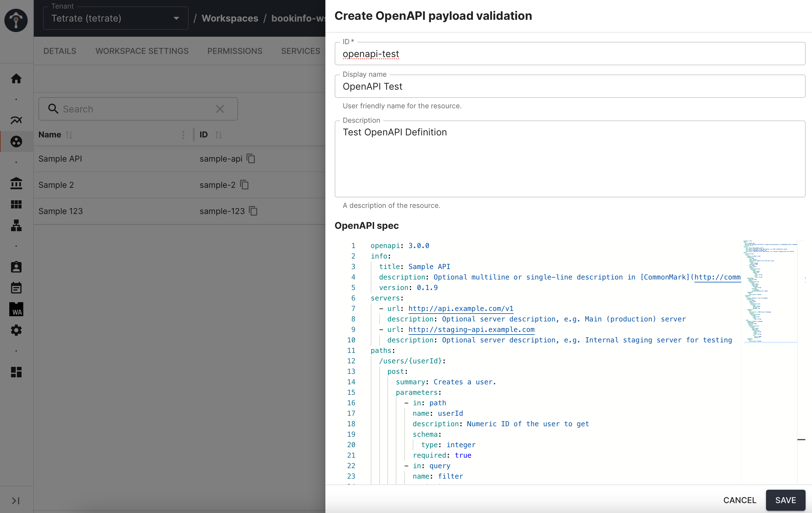
Task: Open the grid tiles icon in sidebar
Action: click(16, 204)
